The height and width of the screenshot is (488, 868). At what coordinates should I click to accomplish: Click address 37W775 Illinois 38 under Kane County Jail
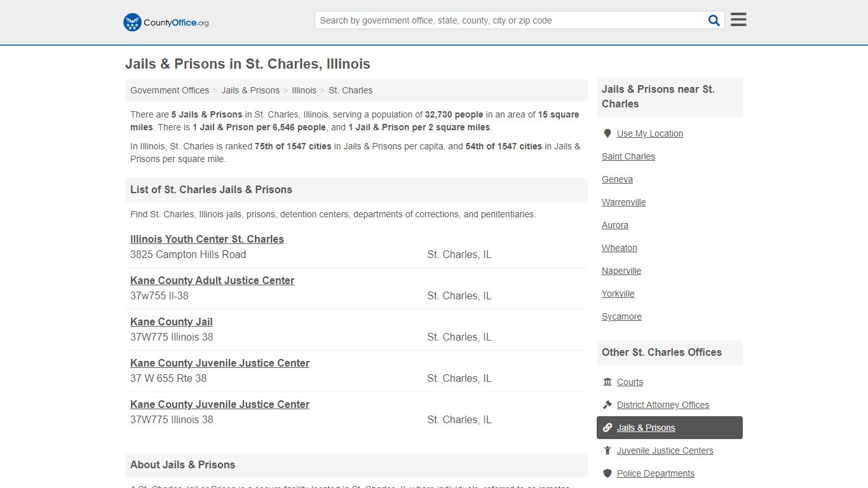(172, 337)
